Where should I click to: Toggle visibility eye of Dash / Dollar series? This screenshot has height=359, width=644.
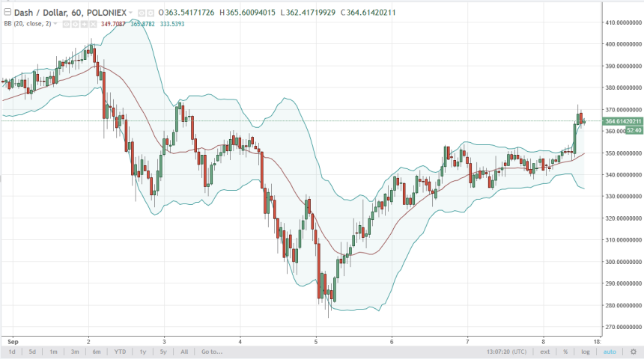pyautogui.click(x=142, y=13)
